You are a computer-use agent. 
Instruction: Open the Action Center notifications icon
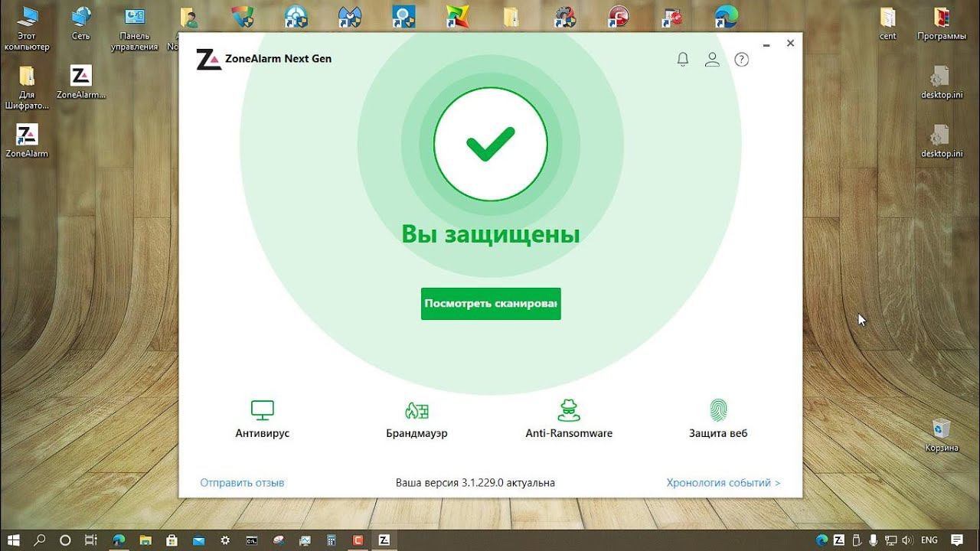[x=957, y=540]
